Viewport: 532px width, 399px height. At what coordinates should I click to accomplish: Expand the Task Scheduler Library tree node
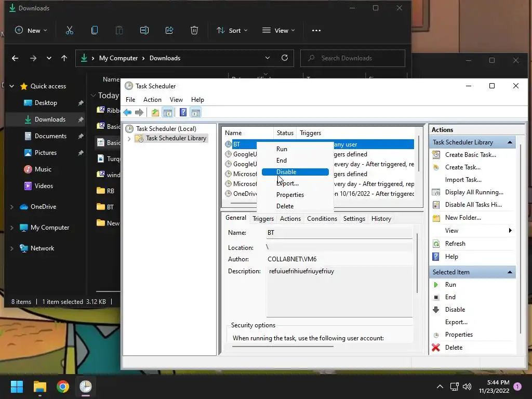coord(129,138)
